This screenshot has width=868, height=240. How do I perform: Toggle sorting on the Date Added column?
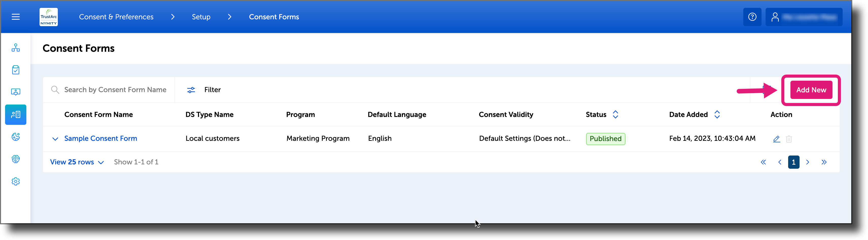[717, 114]
